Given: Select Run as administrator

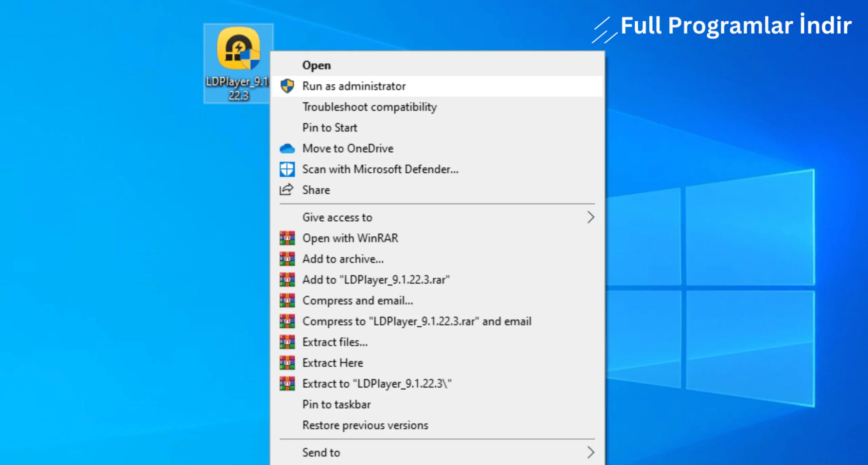Looking at the screenshot, I should tap(437, 86).
